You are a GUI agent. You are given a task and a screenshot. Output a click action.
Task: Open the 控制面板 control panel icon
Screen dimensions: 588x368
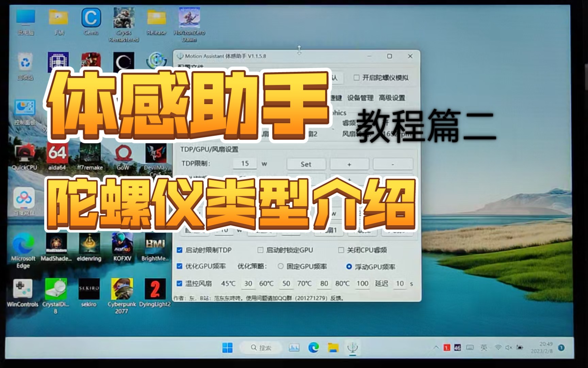pyautogui.click(x=24, y=112)
